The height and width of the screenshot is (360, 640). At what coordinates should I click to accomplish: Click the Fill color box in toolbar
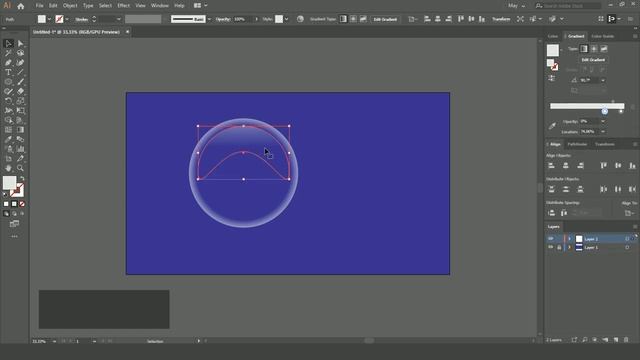(9, 182)
